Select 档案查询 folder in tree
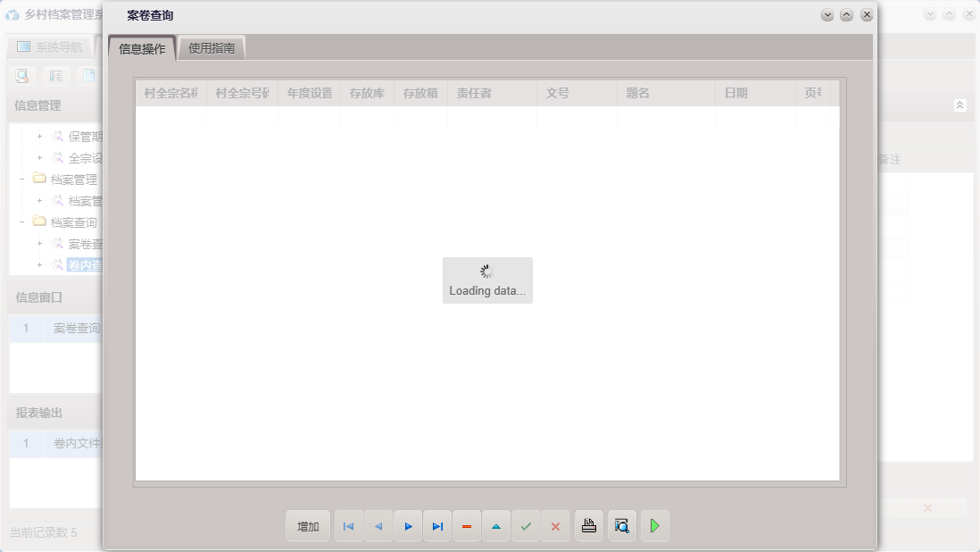The image size is (980, 552). 73,222
